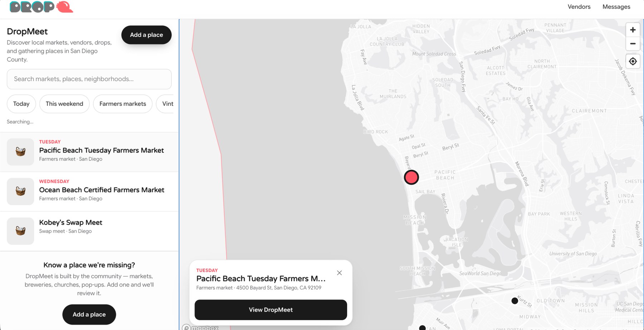Click the VACATION ISLE map label
Viewport: 644px width, 330px height.
[x=457, y=242]
